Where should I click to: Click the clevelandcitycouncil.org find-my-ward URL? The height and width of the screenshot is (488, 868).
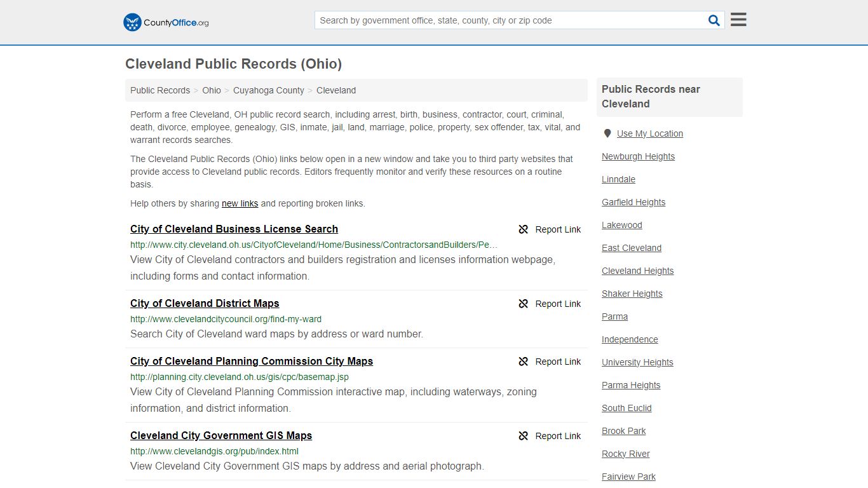click(226, 319)
